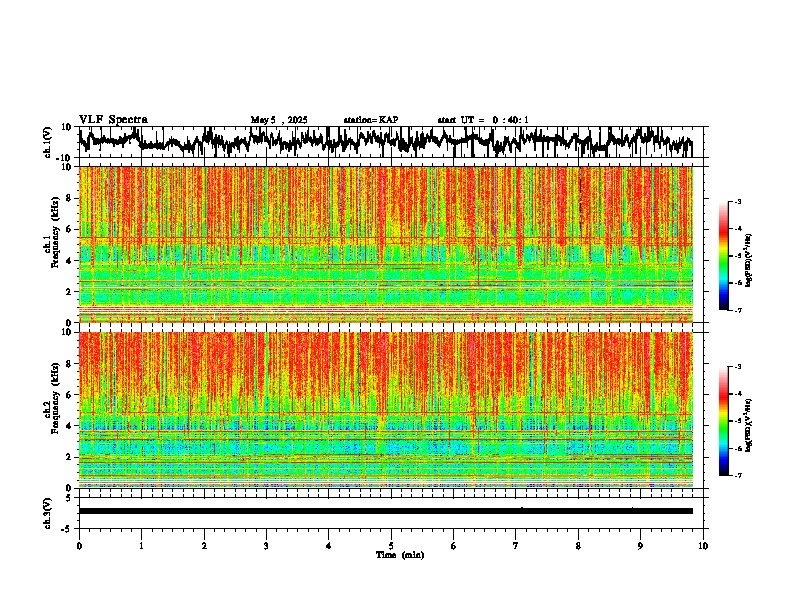
Task: Click the time axis tick label "1"
Action: point(141,546)
